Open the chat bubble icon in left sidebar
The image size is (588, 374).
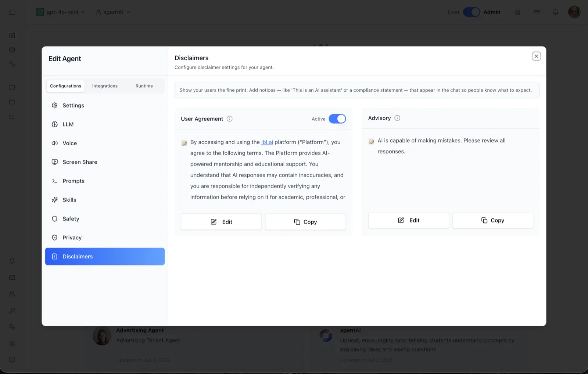[12, 88]
